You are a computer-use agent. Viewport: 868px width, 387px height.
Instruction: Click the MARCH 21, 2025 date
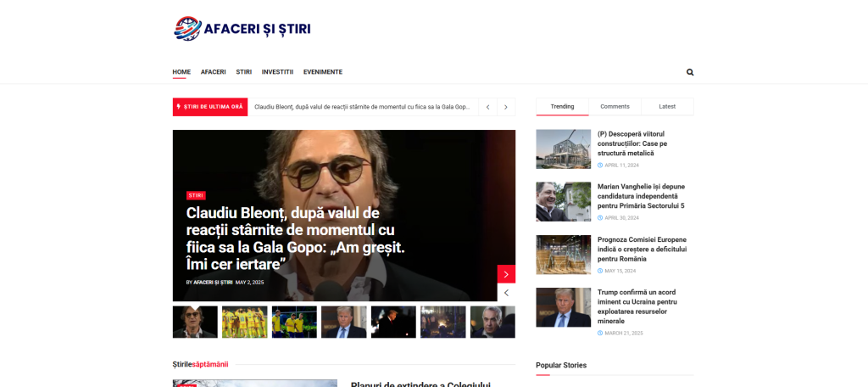(x=620, y=334)
